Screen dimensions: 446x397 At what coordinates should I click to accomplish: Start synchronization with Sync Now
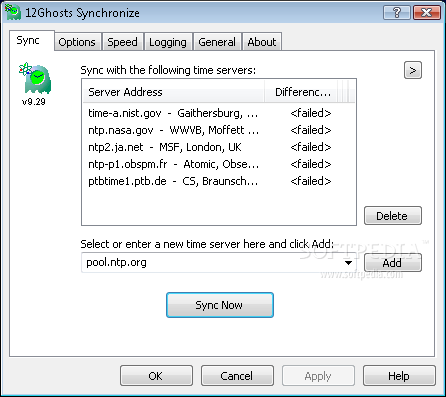(x=220, y=305)
